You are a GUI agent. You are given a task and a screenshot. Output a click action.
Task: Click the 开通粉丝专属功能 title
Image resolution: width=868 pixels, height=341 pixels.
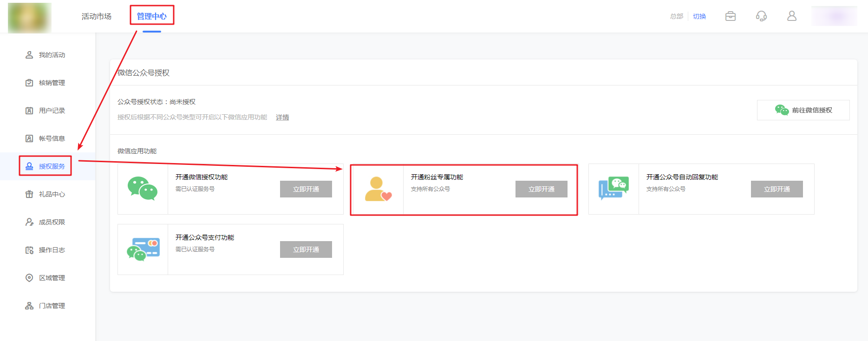pyautogui.click(x=437, y=177)
